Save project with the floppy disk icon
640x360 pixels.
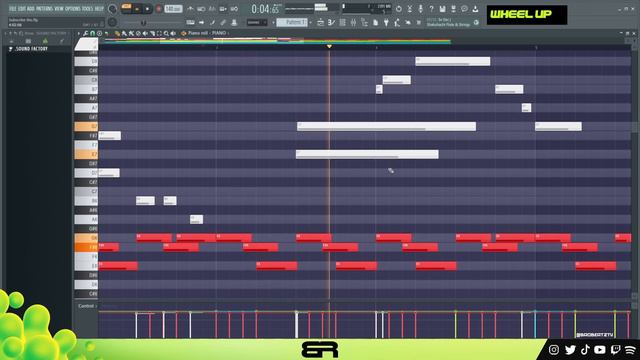(x=442, y=9)
